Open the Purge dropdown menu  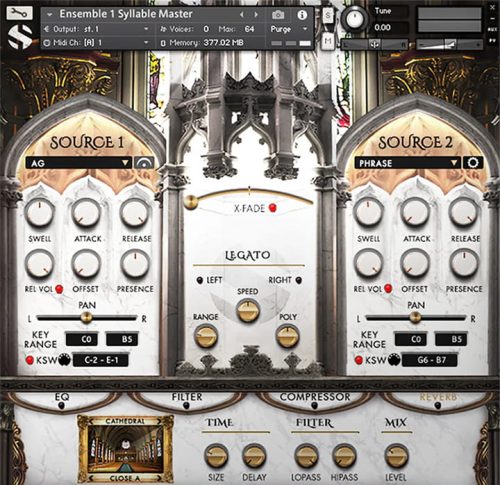(289, 29)
